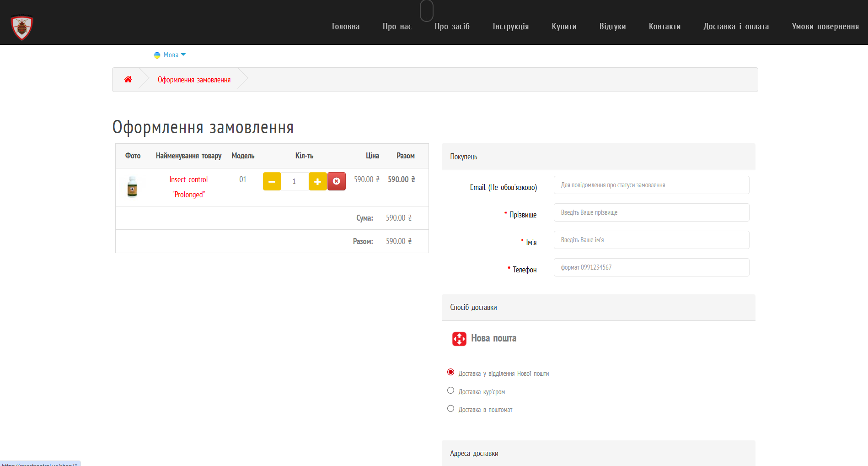
Task: Select delivery to parcel locker option
Action: click(451, 409)
